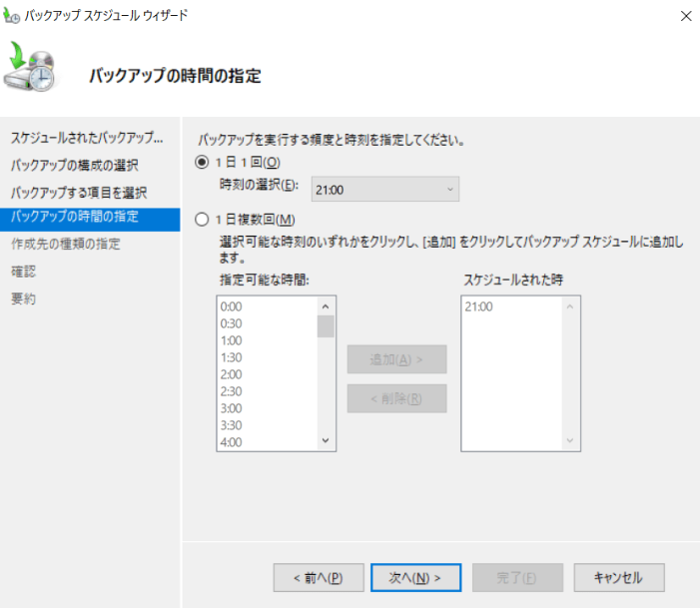Click the 追加(A) add button
Screen dimensions: 700x608
396,359
